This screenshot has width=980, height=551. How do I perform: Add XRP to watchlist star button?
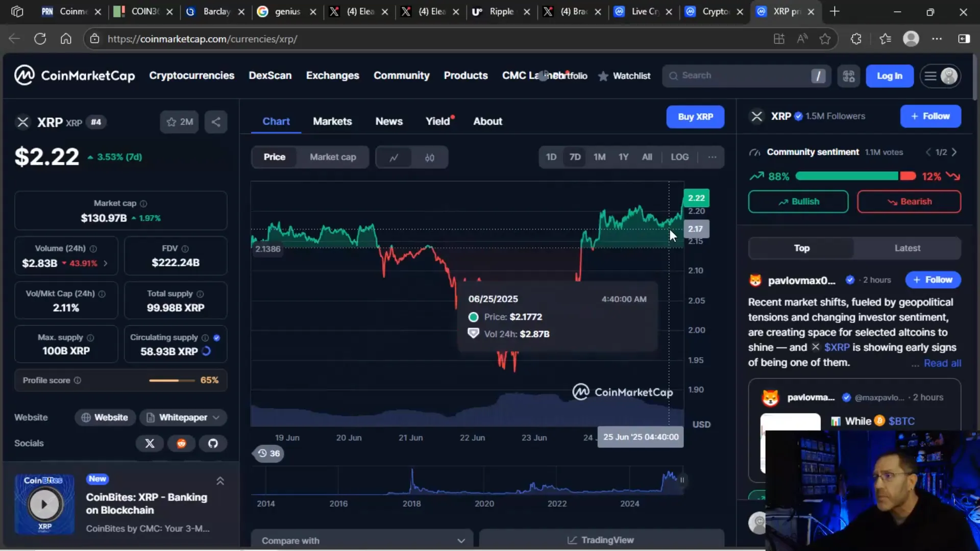coord(179,122)
